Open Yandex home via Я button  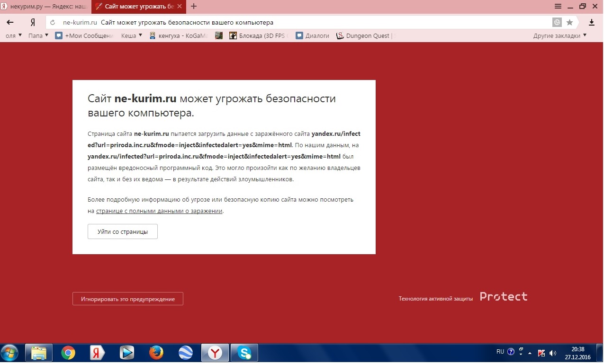click(x=33, y=22)
